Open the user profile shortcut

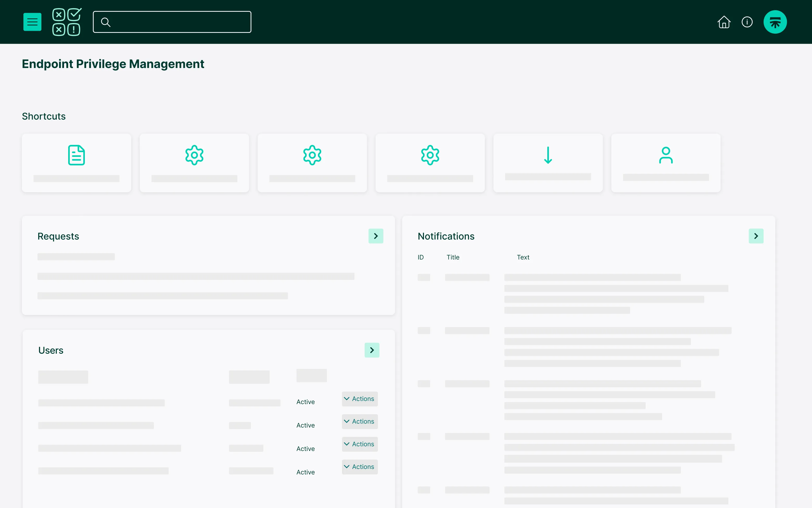tap(666, 163)
